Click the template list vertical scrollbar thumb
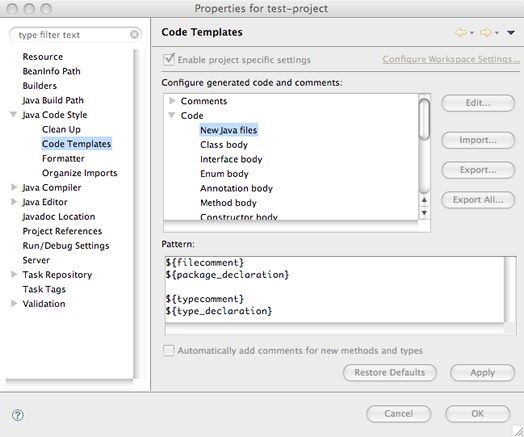 point(424,119)
